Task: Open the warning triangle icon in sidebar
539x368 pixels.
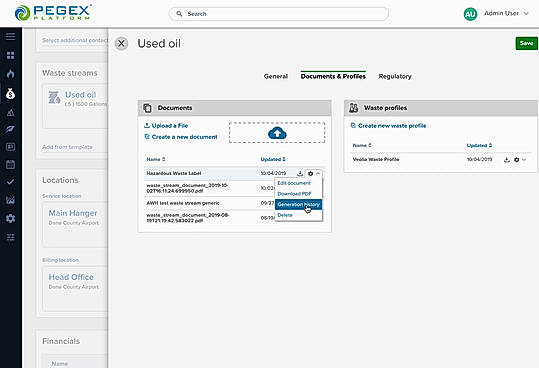Action: click(x=10, y=112)
